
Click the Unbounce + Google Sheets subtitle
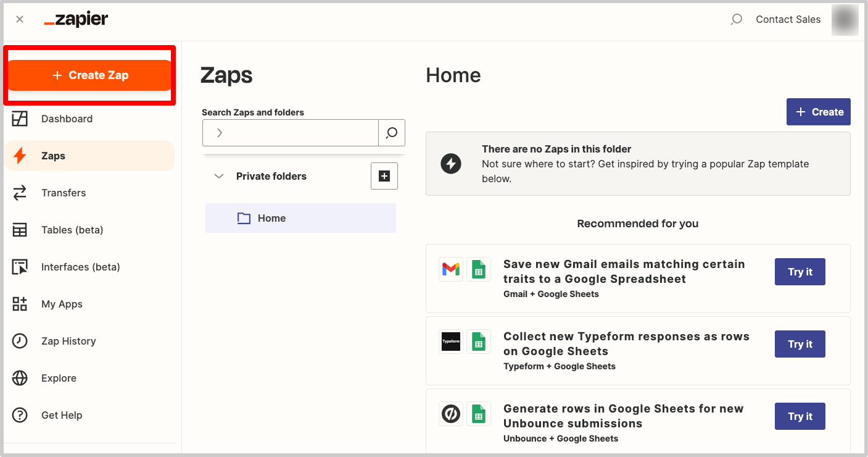pyautogui.click(x=561, y=438)
